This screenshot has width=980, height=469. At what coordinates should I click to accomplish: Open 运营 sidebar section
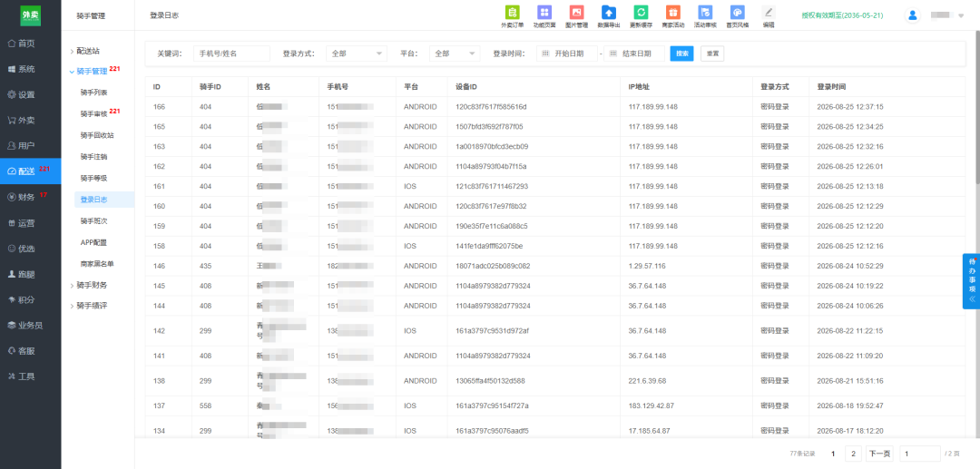point(31,222)
